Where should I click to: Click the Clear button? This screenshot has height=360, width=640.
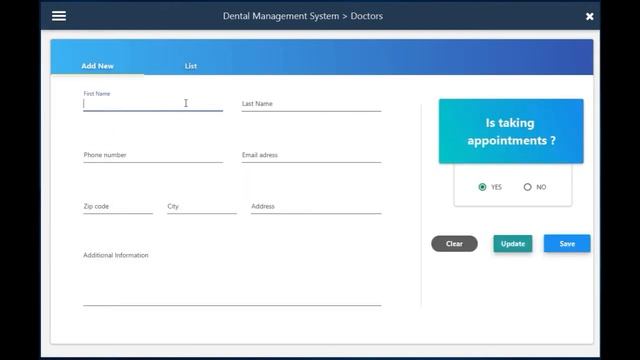point(454,244)
